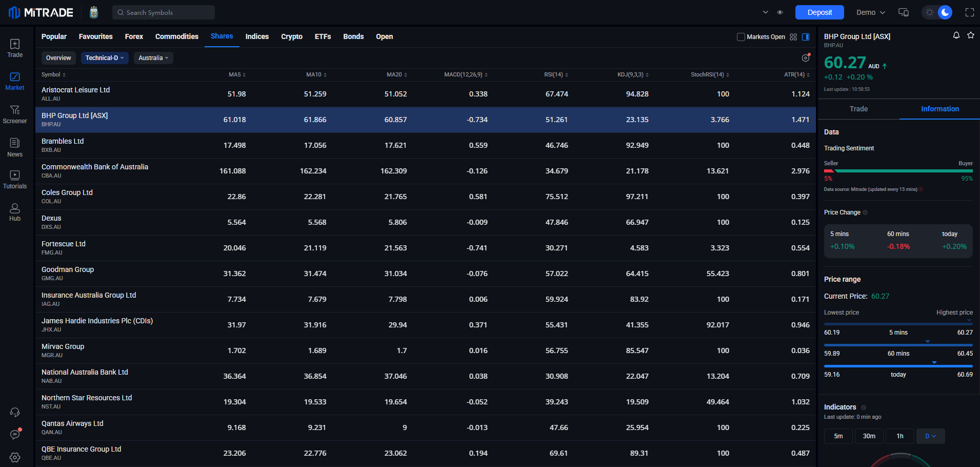Switch to the Indices tab
Image resolution: width=980 pixels, height=467 pixels.
point(257,36)
